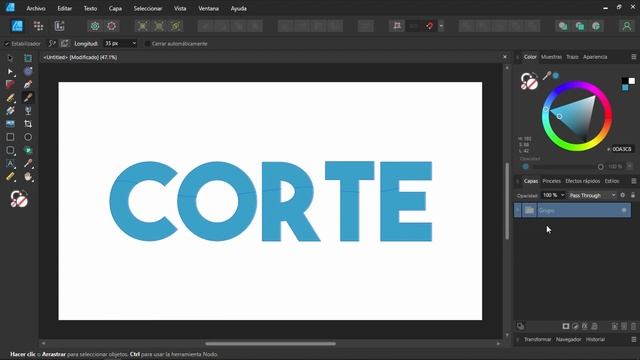Open the Navegador tab
This screenshot has height=360, width=640.
pos(568,339)
